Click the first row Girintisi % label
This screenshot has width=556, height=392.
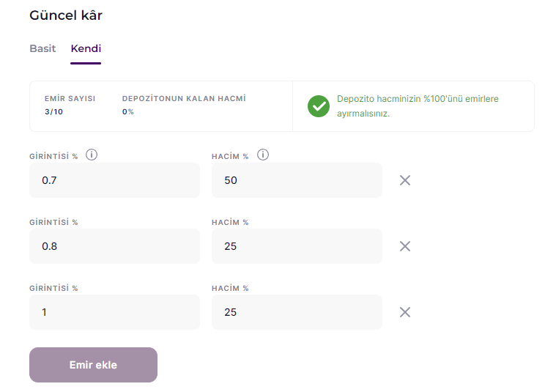(x=53, y=156)
